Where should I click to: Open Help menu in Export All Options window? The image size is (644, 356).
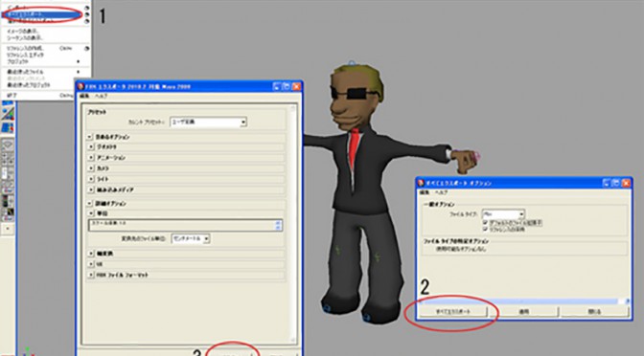(x=441, y=192)
